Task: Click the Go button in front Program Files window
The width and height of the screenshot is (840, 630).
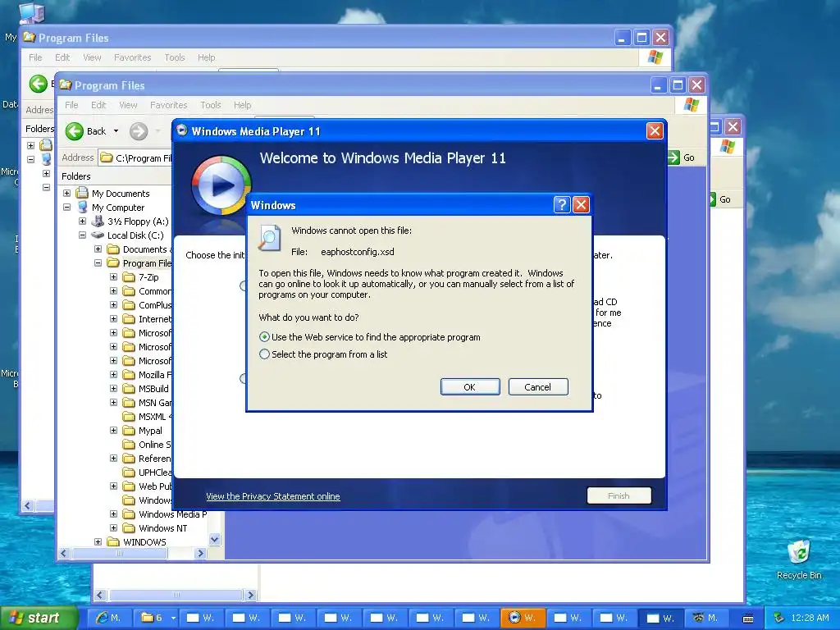Action: tap(682, 157)
